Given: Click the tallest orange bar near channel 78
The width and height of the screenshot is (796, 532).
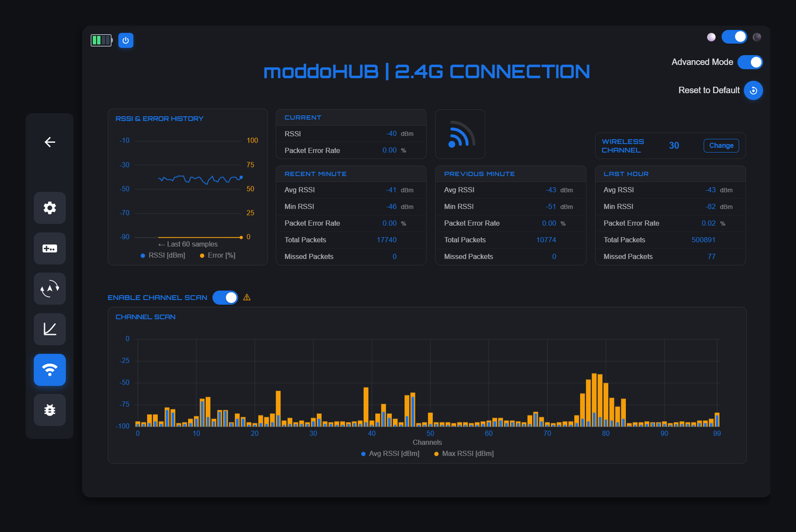Looking at the screenshot, I should (x=594, y=400).
